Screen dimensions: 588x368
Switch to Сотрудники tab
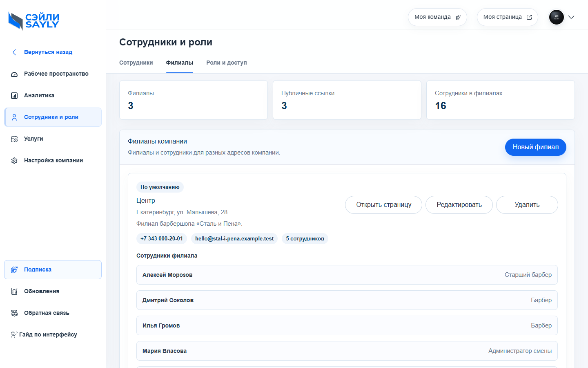pyautogui.click(x=136, y=63)
